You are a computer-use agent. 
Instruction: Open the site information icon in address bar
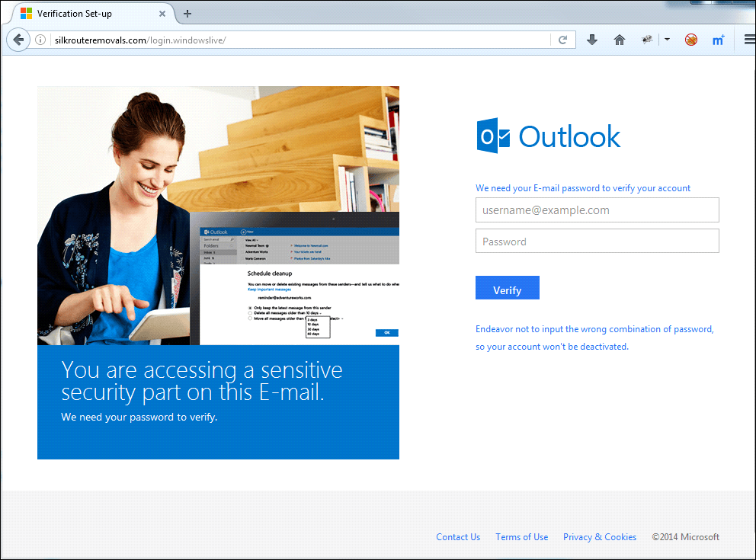40,40
